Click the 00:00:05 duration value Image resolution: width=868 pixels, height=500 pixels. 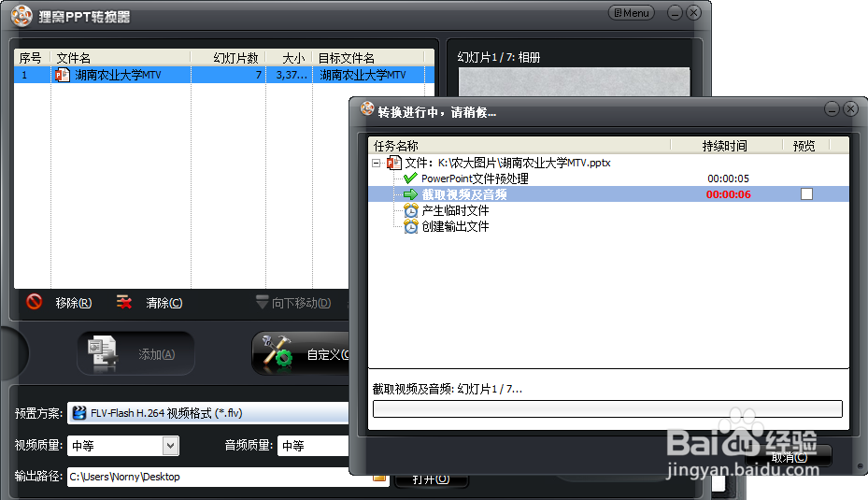(728, 179)
